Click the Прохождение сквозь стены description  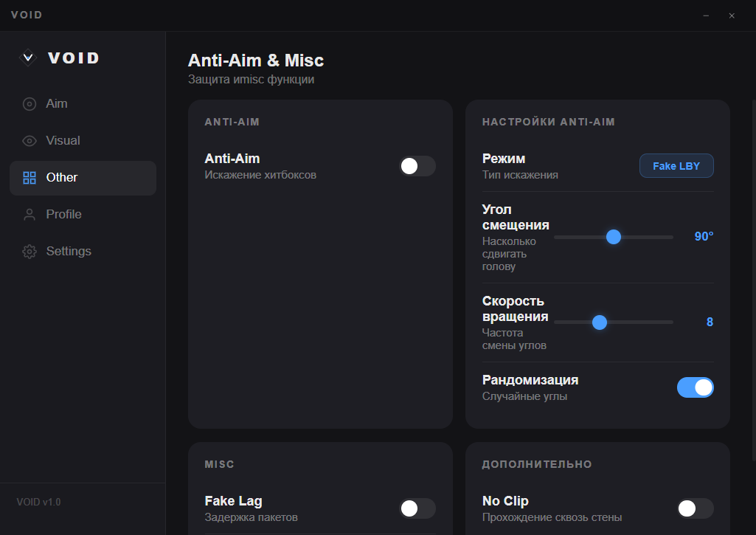[x=552, y=517]
